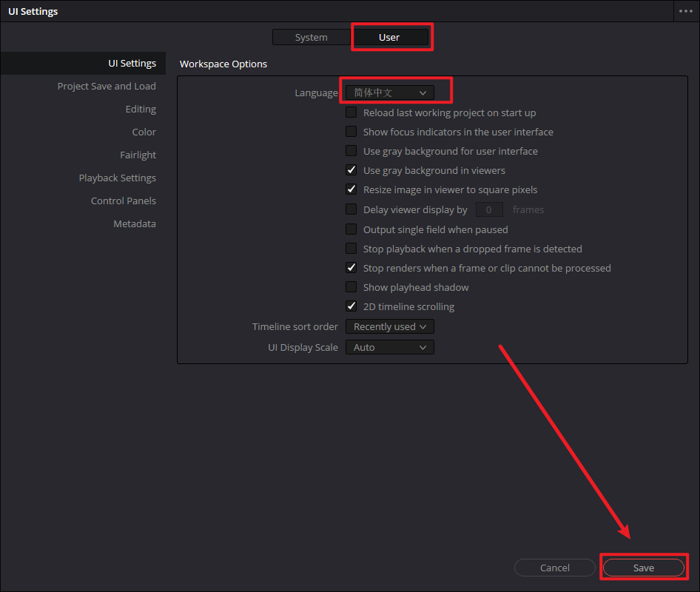Viewport: 700px width, 592px height.
Task: Check Use gray background for user interface
Action: (351, 151)
